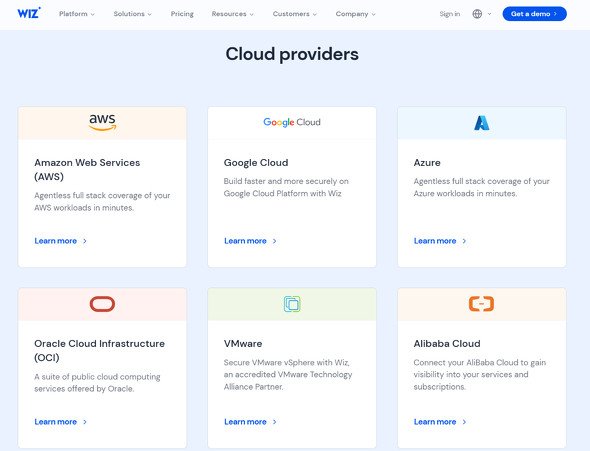Click the red Oracle logo icon
This screenshot has width=590, height=451.
[102, 304]
